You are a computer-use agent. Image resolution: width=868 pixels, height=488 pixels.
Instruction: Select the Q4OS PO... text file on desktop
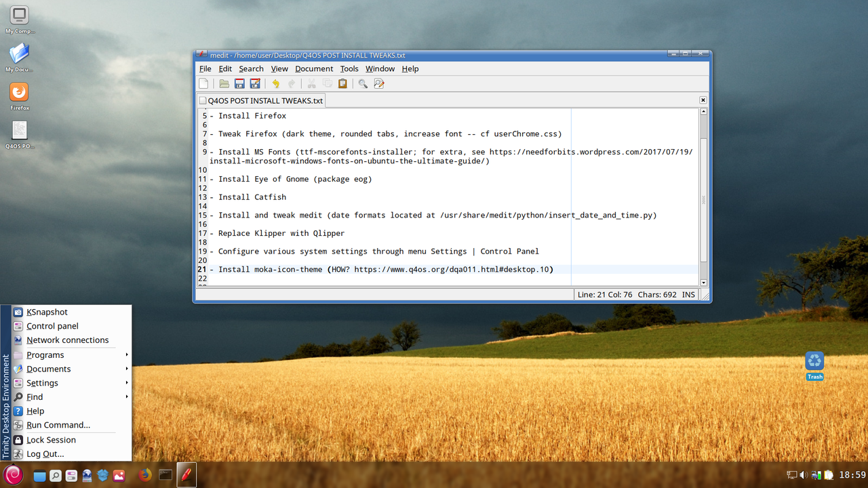coord(20,135)
